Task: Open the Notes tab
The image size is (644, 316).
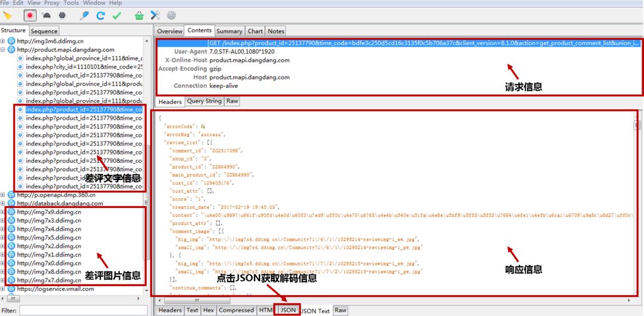Action: click(x=276, y=31)
